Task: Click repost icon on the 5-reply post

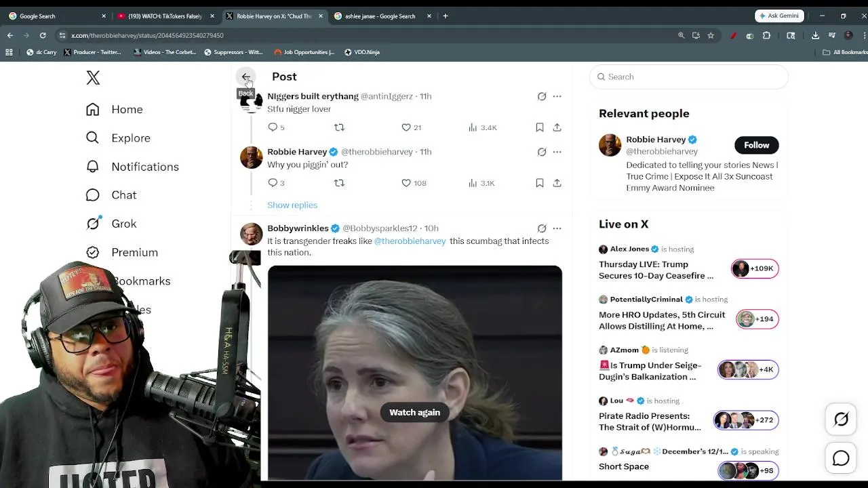Action: [339, 127]
